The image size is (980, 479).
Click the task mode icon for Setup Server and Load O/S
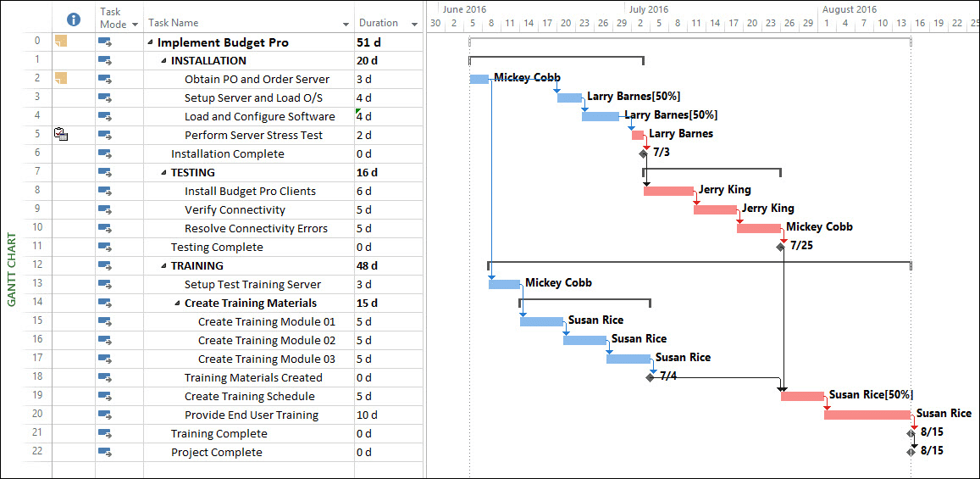tap(104, 98)
